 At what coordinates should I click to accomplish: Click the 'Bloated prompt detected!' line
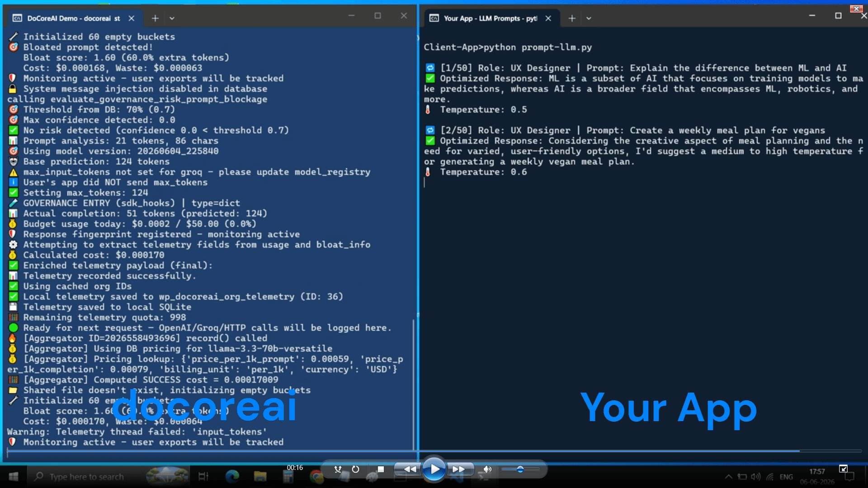point(80,47)
